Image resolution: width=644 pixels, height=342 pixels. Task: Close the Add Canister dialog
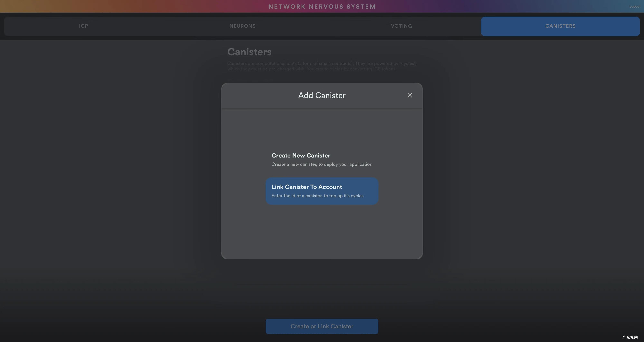click(410, 95)
